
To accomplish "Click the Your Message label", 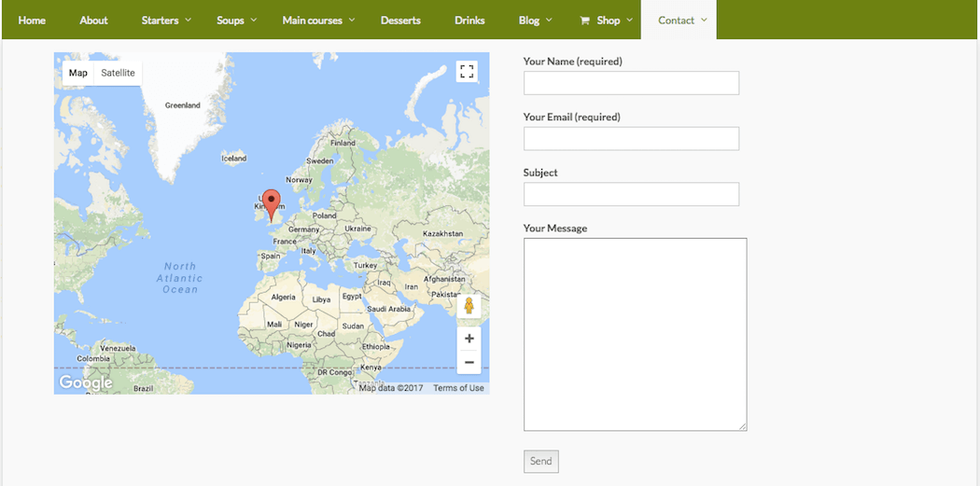I will coord(555,228).
